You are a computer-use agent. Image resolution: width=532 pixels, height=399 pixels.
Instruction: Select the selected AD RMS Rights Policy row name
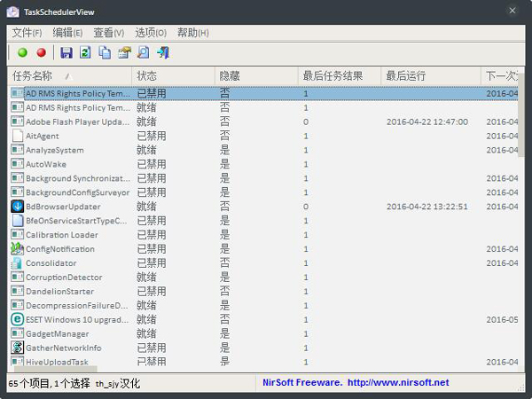point(78,94)
